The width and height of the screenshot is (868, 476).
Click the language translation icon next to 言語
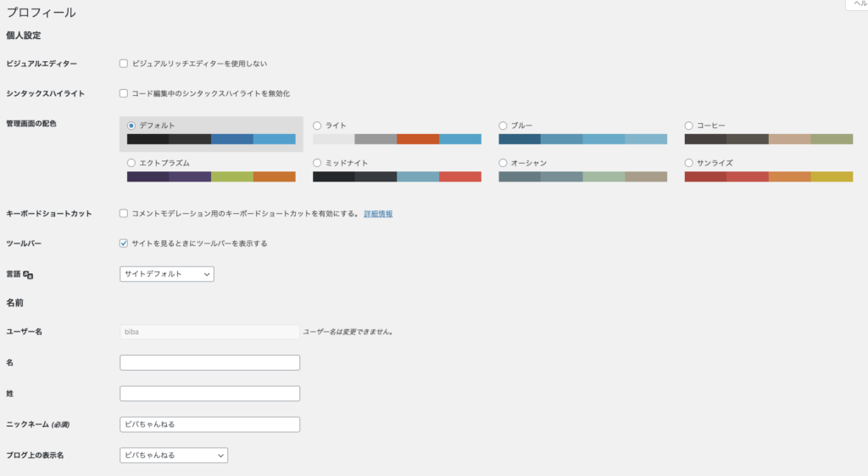coord(28,275)
